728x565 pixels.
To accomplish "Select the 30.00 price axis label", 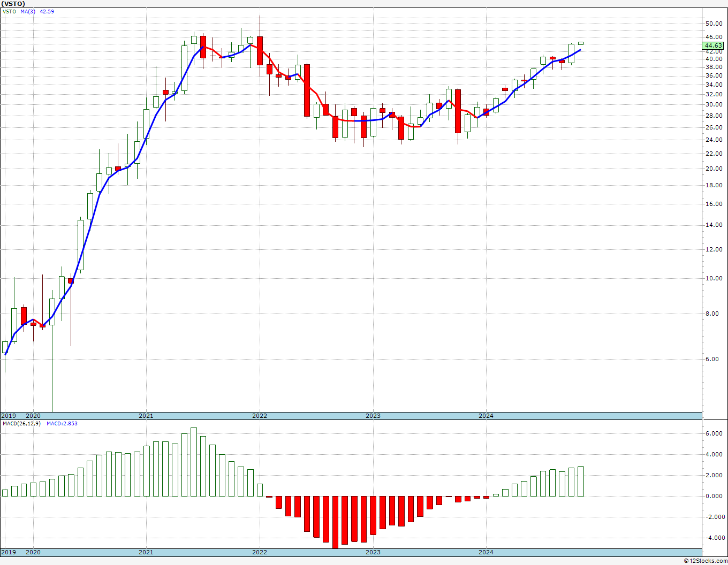I will pyautogui.click(x=714, y=105).
